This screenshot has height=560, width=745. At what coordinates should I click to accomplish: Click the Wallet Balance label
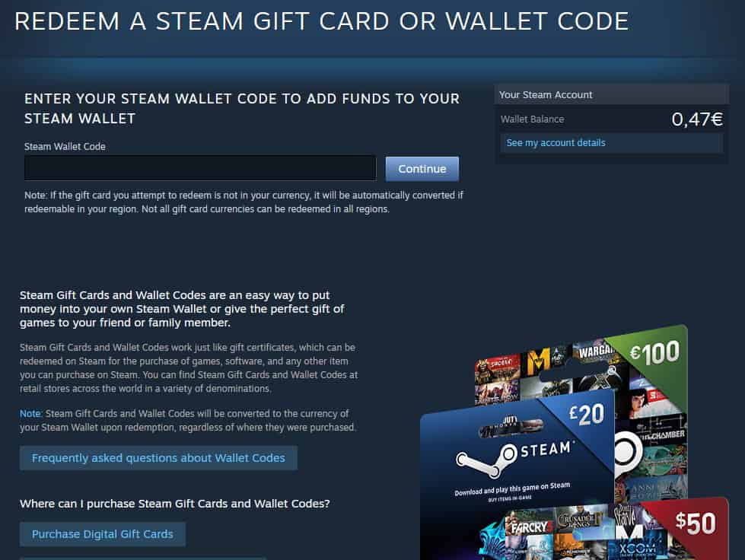(532, 119)
